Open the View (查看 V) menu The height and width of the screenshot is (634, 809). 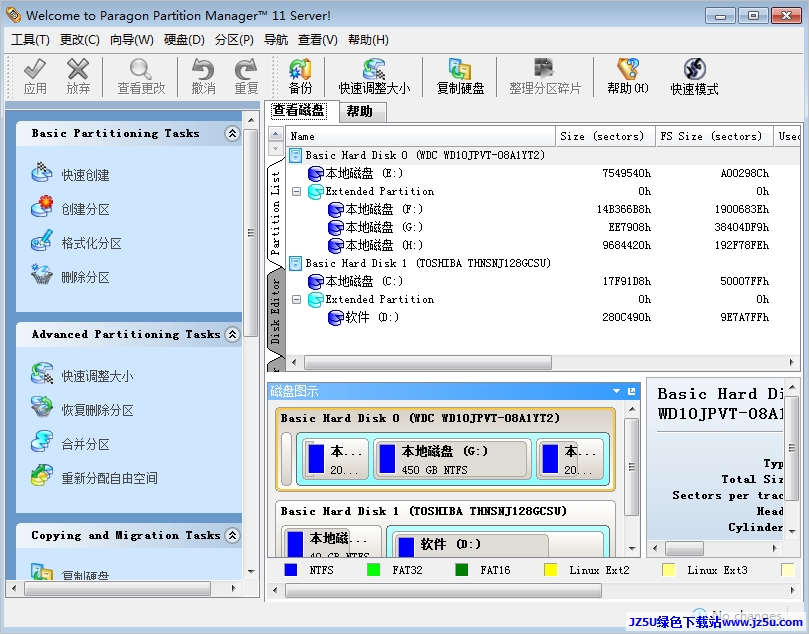pyautogui.click(x=317, y=40)
